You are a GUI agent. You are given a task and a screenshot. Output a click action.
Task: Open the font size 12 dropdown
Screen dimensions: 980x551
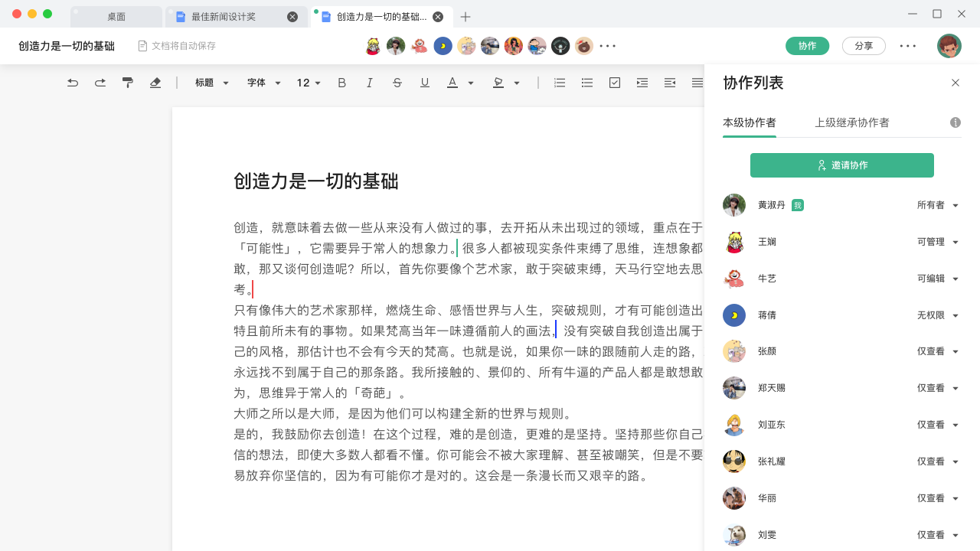(x=309, y=83)
